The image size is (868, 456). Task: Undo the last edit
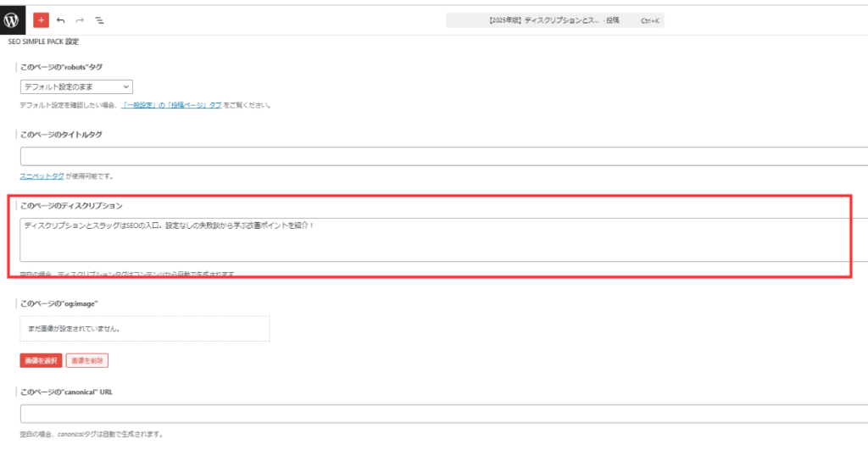tap(61, 19)
